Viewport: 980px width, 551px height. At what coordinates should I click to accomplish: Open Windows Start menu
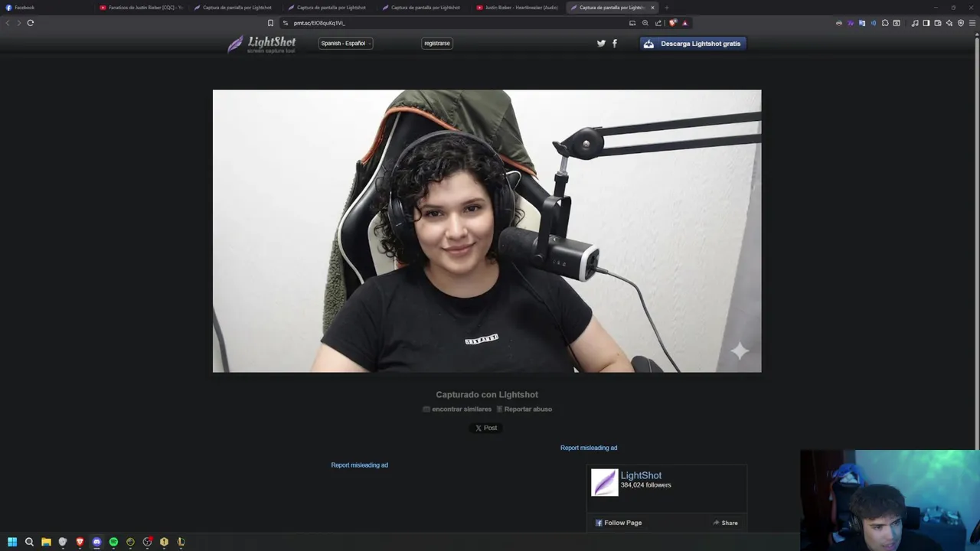12,542
